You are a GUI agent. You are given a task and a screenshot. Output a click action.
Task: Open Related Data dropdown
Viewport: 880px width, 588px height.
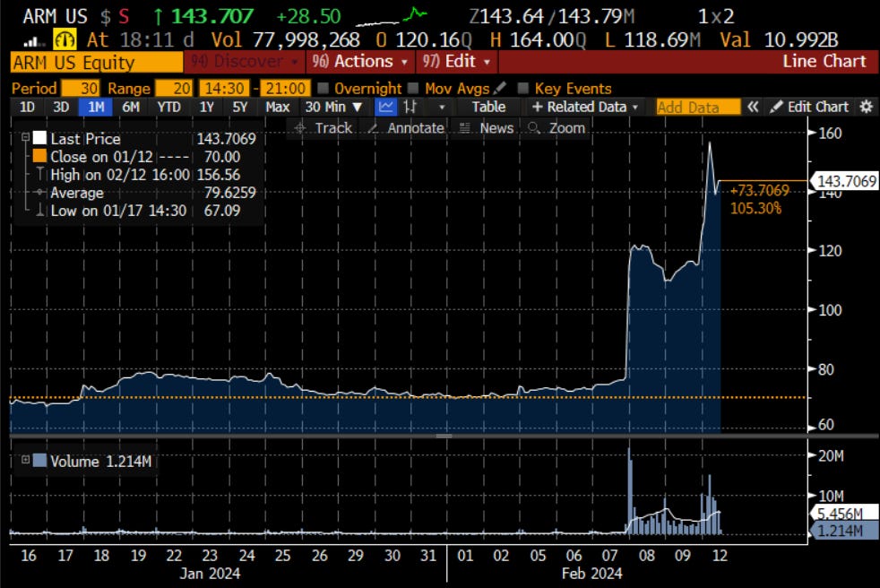585,107
